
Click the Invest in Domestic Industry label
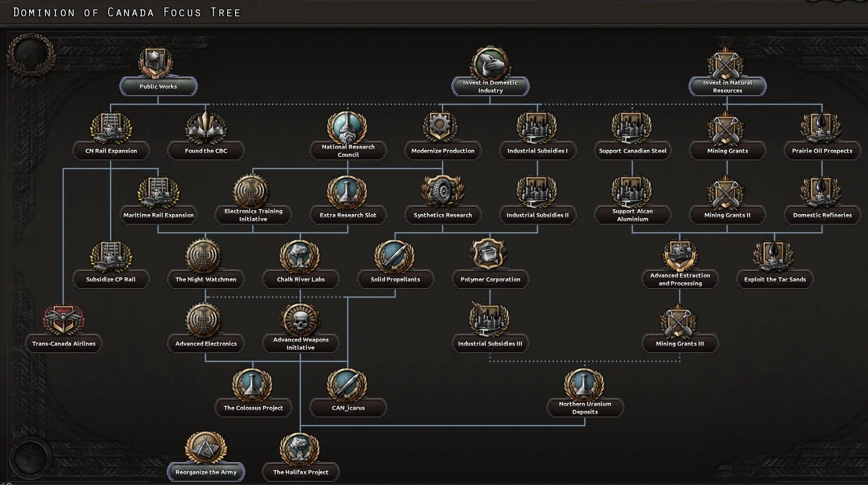tap(490, 87)
